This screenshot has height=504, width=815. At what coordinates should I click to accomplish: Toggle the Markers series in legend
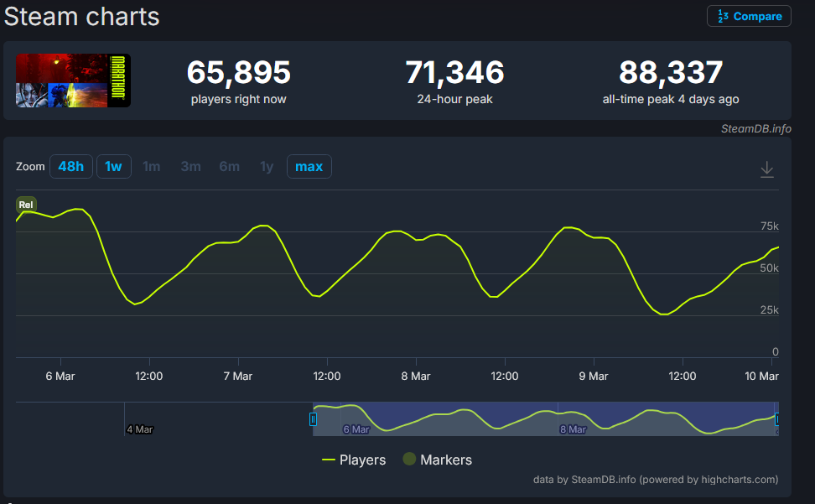(437, 460)
